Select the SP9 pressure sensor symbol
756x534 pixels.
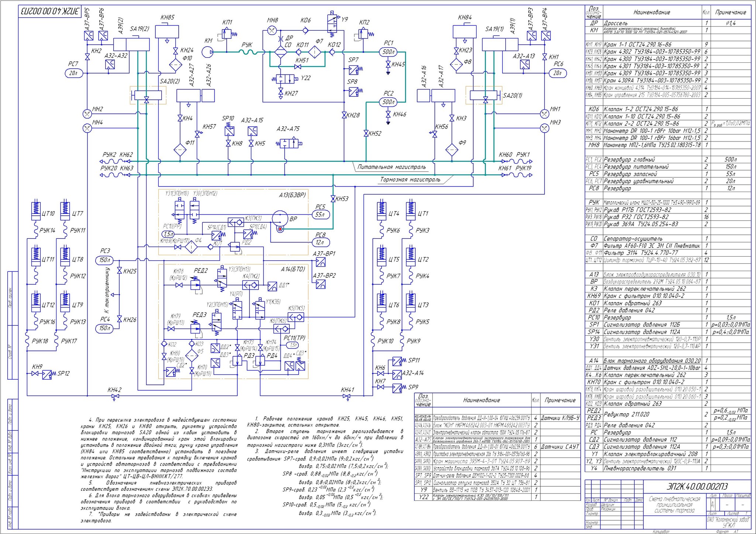coord(398,388)
